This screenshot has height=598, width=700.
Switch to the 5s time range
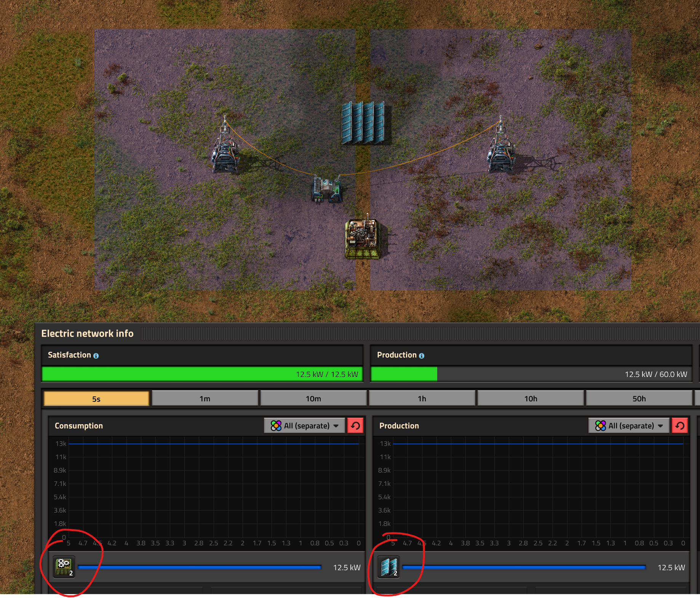coord(96,399)
